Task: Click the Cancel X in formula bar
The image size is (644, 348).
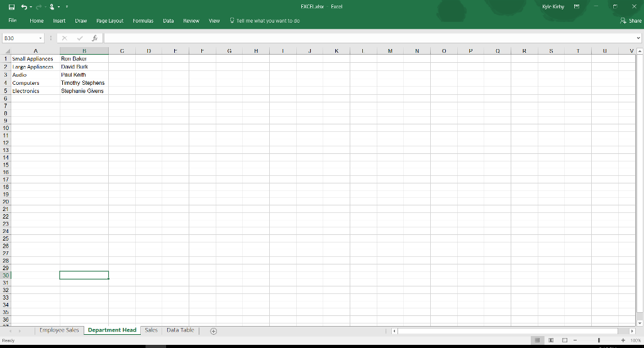Action: [x=65, y=38]
